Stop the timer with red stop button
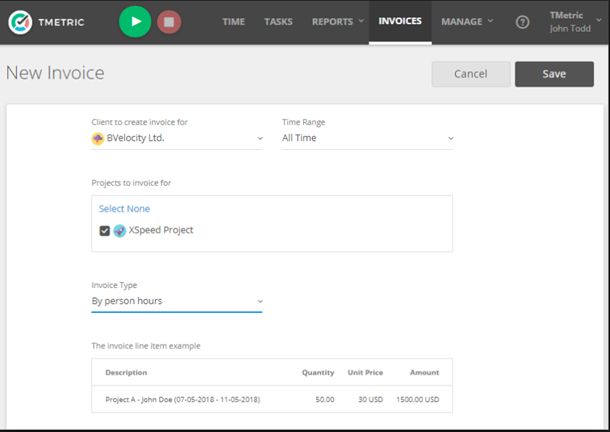The height and width of the screenshot is (432, 610). click(169, 22)
